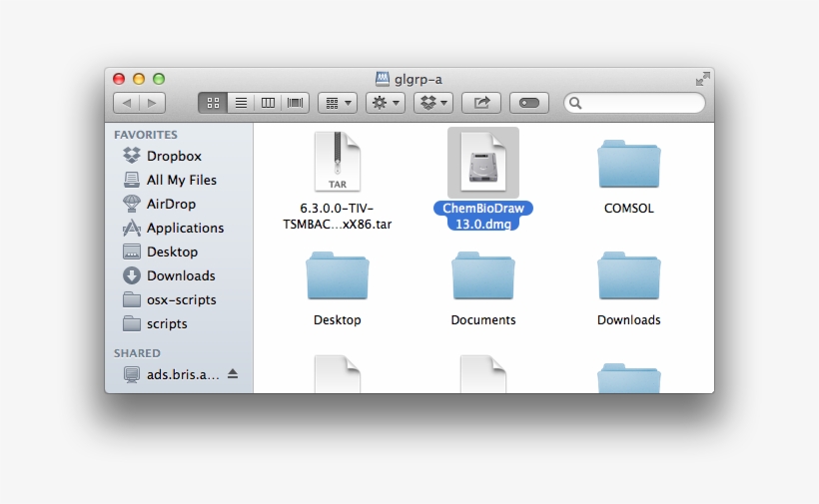
Task: Click the Share toolbar button
Action: 481,103
